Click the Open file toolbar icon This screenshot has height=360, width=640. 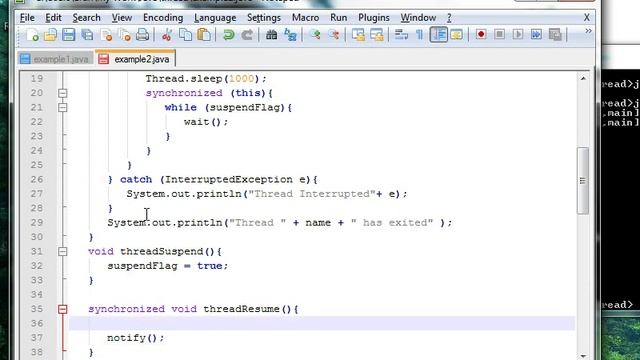click(x=51, y=35)
